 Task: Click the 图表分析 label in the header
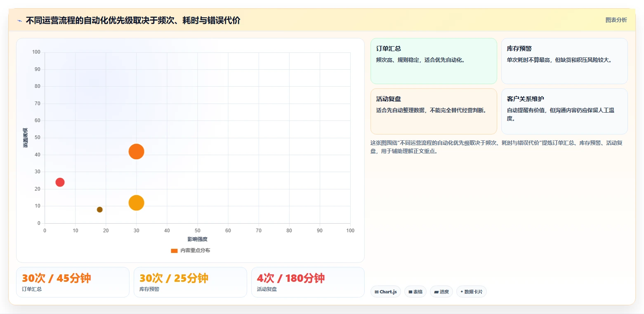616,20
